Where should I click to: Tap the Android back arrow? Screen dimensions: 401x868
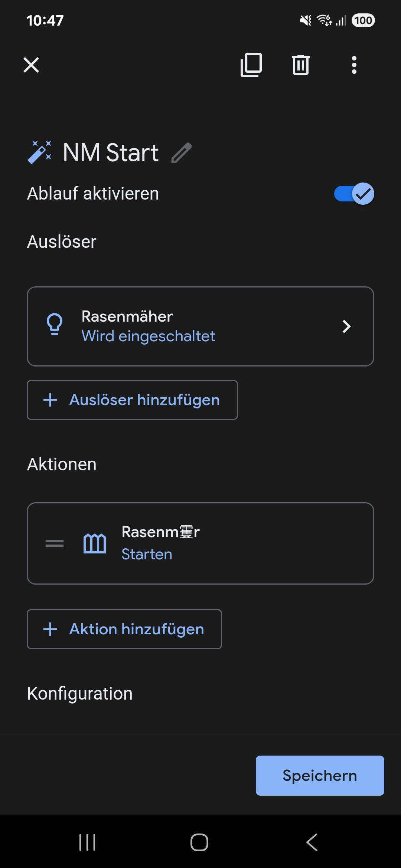[312, 842]
